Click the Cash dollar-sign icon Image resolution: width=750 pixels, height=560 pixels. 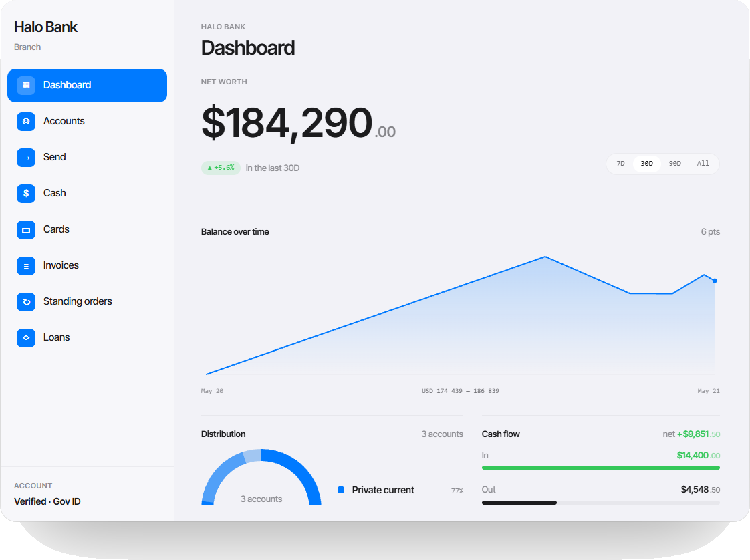click(26, 194)
